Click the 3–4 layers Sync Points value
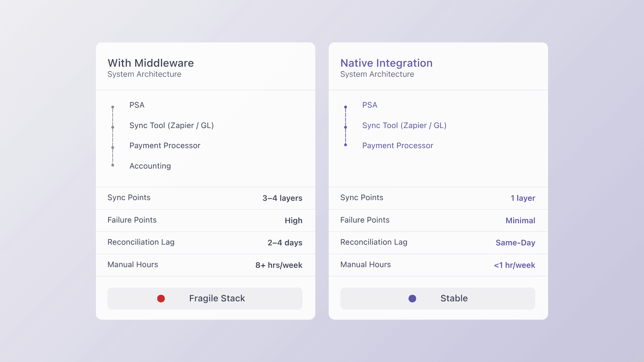Image resolution: width=644 pixels, height=362 pixels. pyautogui.click(x=282, y=198)
